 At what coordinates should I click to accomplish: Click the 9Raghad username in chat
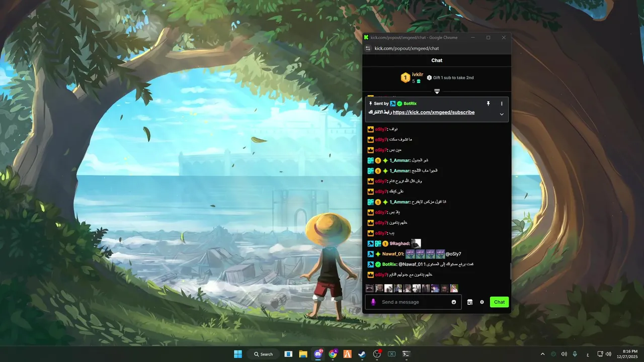click(400, 243)
